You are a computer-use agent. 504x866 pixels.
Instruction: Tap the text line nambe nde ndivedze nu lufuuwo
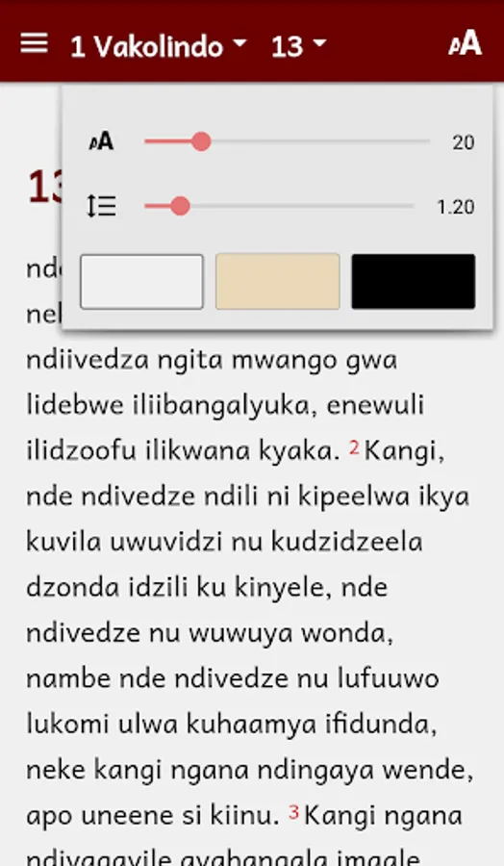[233, 678]
